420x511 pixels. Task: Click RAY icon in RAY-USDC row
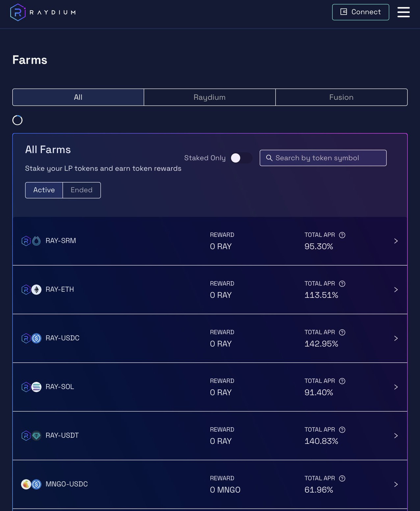26,338
